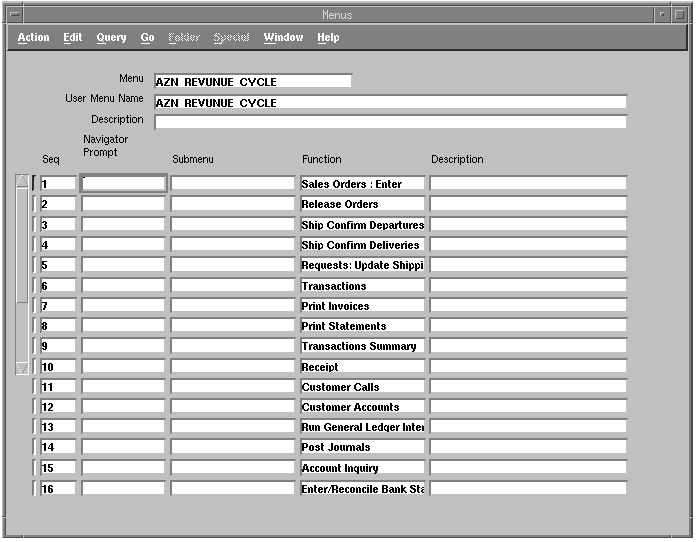Image resolution: width=696 pixels, height=542 pixels.
Task: Select the 'Customer Accounts' function field
Action: (363, 407)
